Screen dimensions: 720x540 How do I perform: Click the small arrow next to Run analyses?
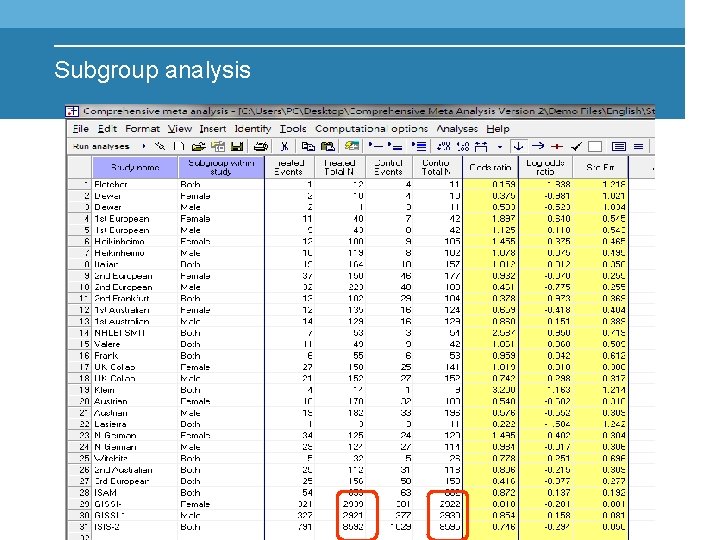click(x=144, y=146)
